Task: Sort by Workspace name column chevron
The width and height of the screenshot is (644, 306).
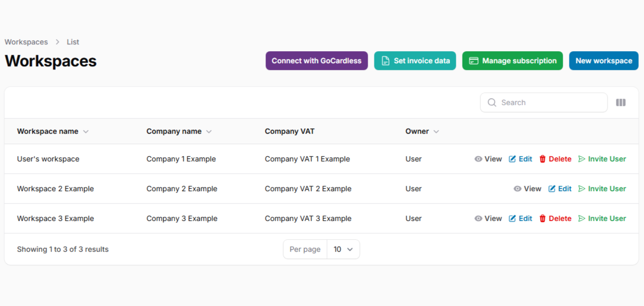Action: (x=86, y=132)
